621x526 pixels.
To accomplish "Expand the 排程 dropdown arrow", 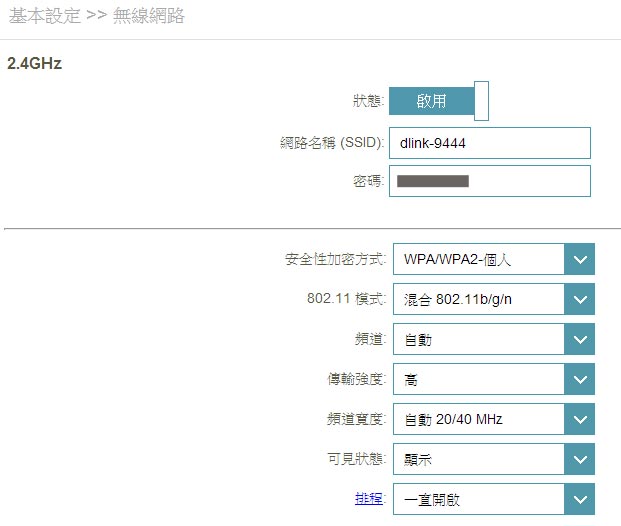I will pos(580,498).
